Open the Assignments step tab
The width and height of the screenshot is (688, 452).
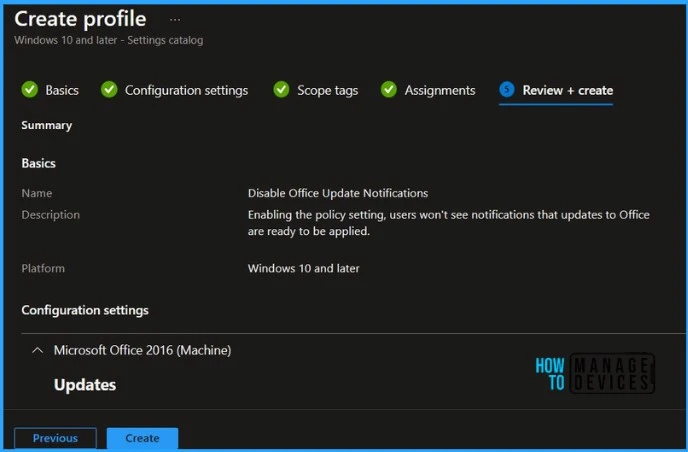pos(440,90)
